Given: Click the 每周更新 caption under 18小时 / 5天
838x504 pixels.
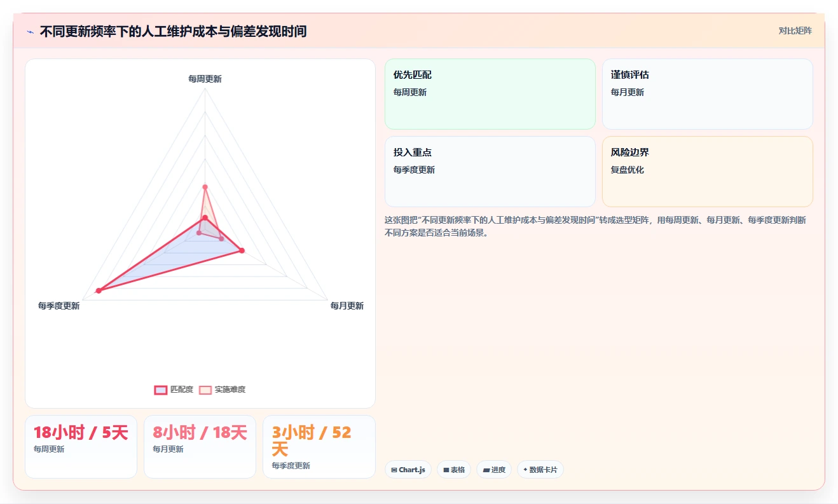Looking at the screenshot, I should (x=49, y=449).
